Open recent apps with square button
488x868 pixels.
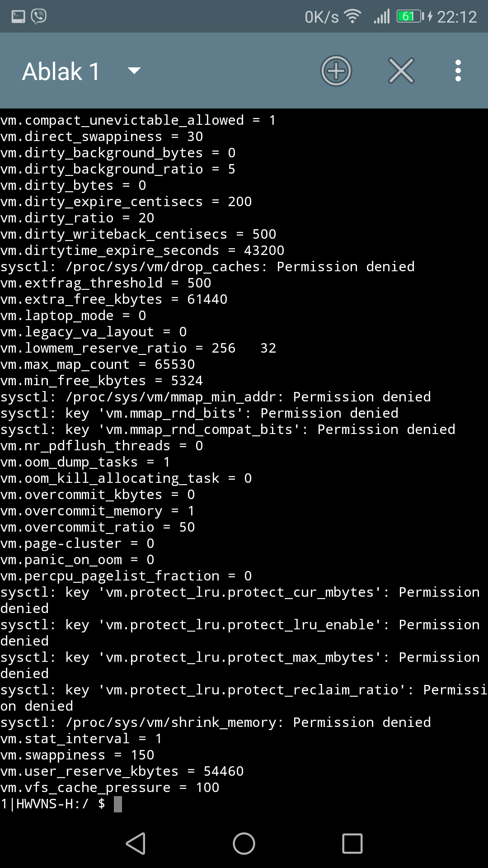(x=352, y=844)
